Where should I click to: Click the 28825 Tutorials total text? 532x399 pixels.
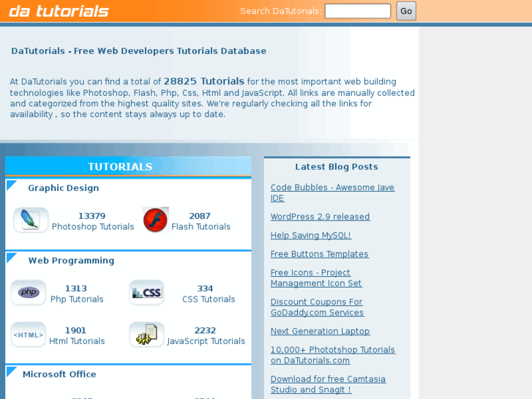[x=204, y=81]
